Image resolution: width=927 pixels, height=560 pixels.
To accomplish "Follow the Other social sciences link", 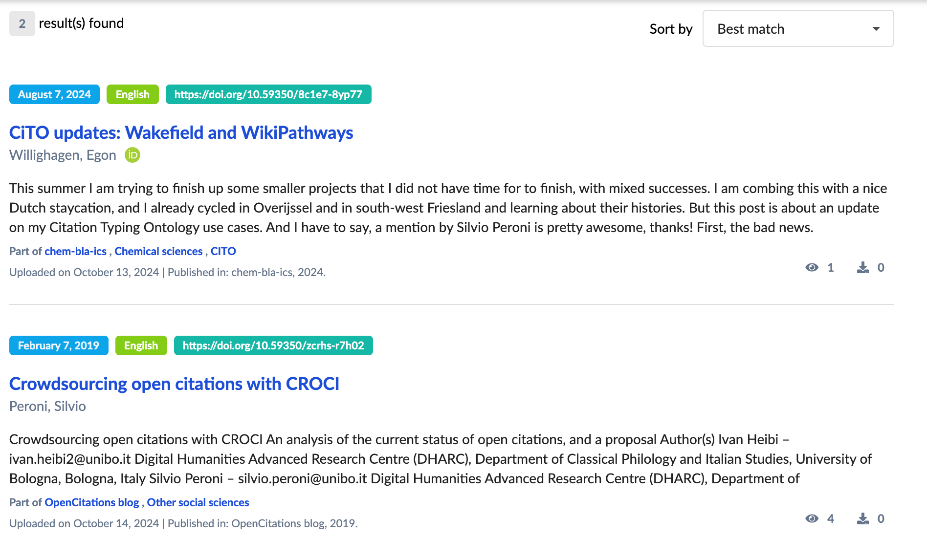I will coord(198,502).
